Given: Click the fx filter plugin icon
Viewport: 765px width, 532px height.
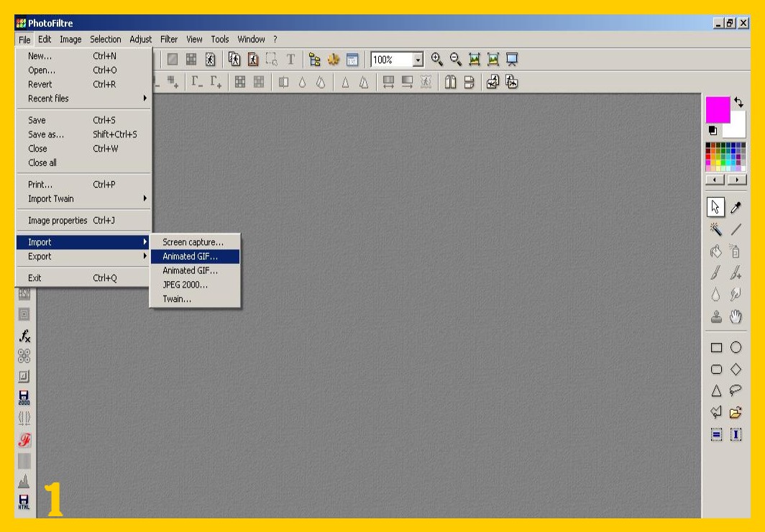Looking at the screenshot, I should point(24,336).
